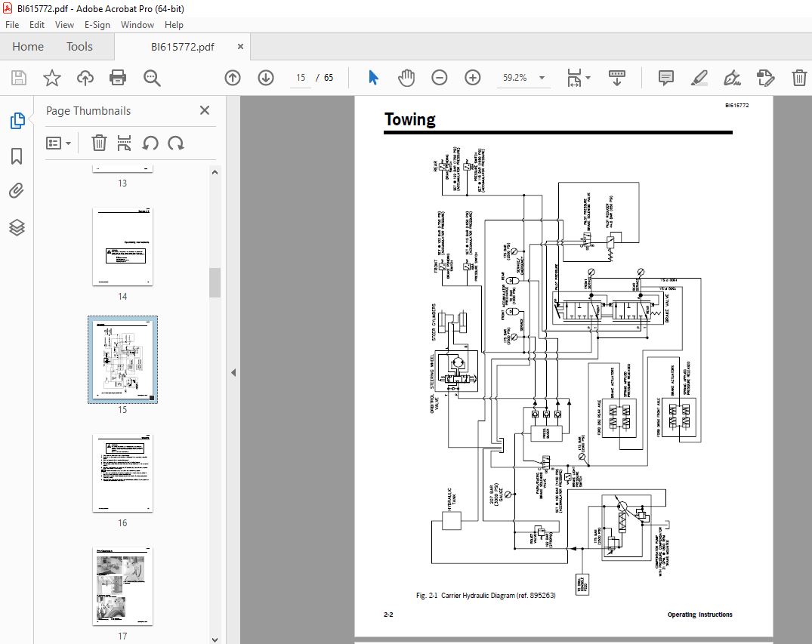Select page 14 thumbnail
Screen dimensions: 812x644
122,246
